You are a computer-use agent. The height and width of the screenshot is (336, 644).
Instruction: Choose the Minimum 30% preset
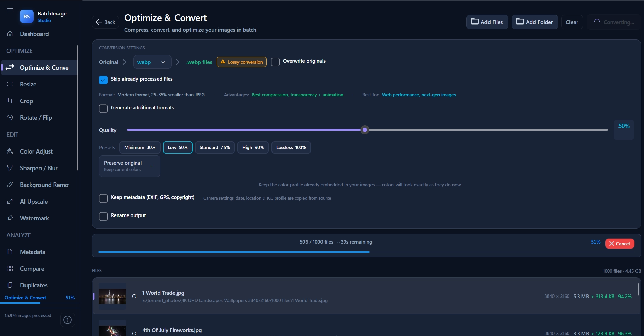pyautogui.click(x=140, y=147)
